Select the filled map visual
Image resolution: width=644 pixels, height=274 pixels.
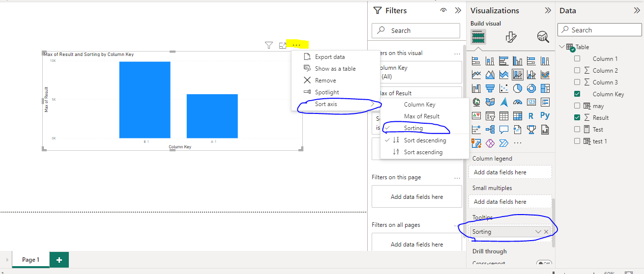[x=490, y=102]
